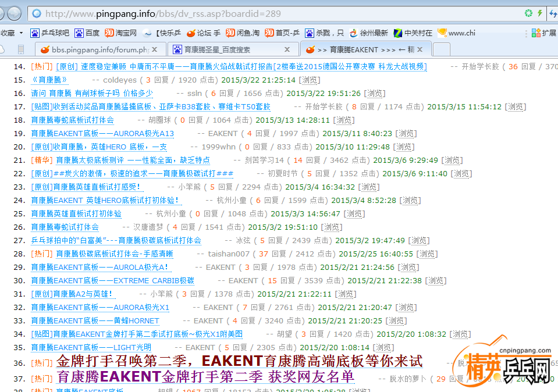The height and width of the screenshot is (392, 558).
Task: Close the bbs.pingpang.info/forum.php tab
Action: tap(154, 49)
